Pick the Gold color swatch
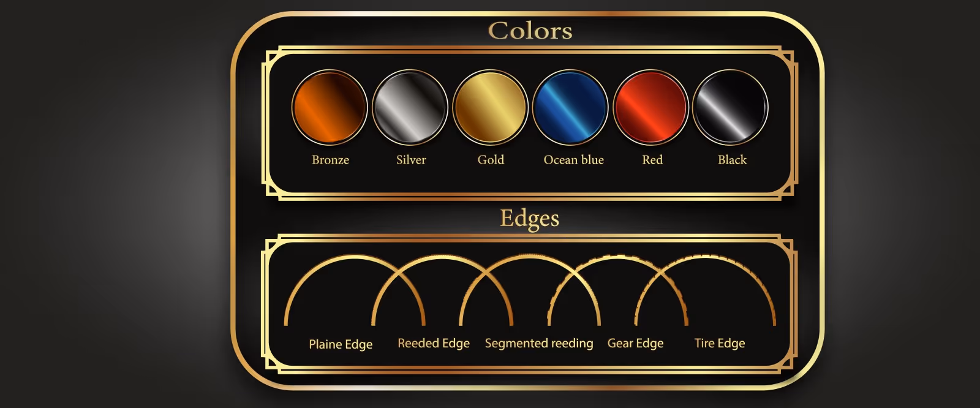 (x=490, y=107)
